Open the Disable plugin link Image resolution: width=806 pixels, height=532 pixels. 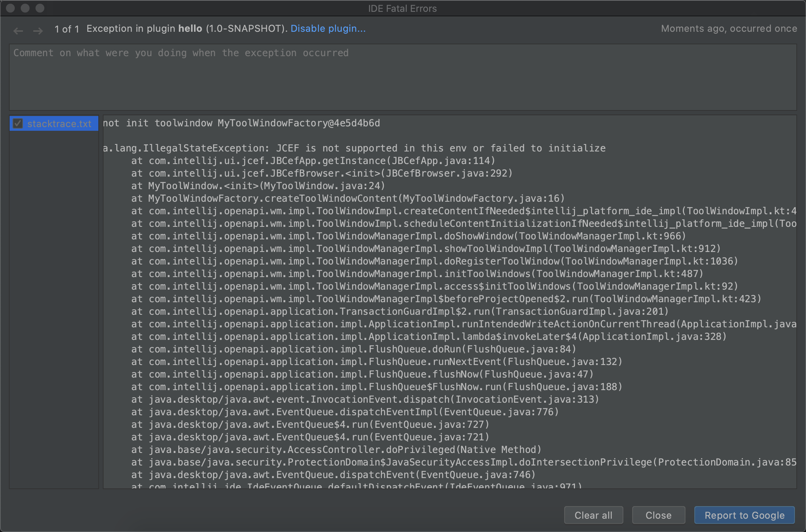click(x=328, y=29)
